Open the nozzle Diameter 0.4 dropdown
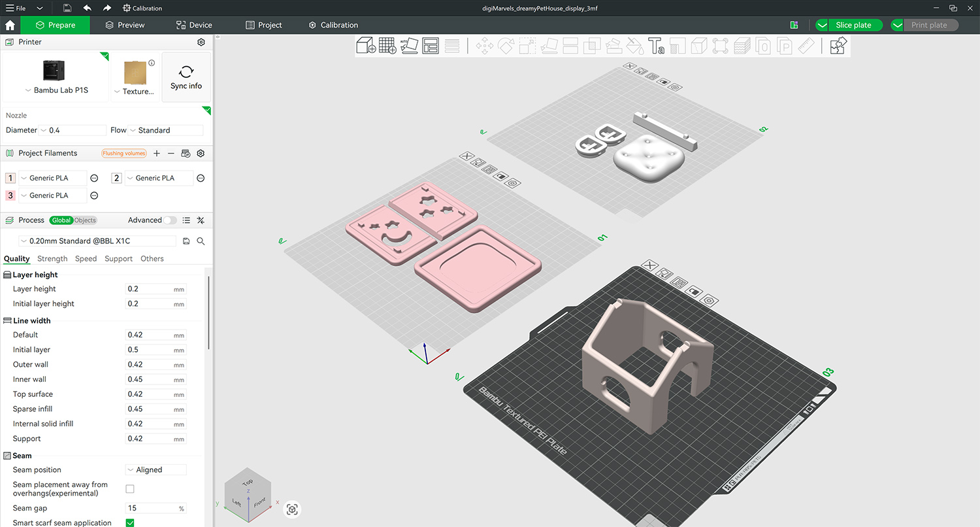Screen dimensions: 980x527 point(73,130)
